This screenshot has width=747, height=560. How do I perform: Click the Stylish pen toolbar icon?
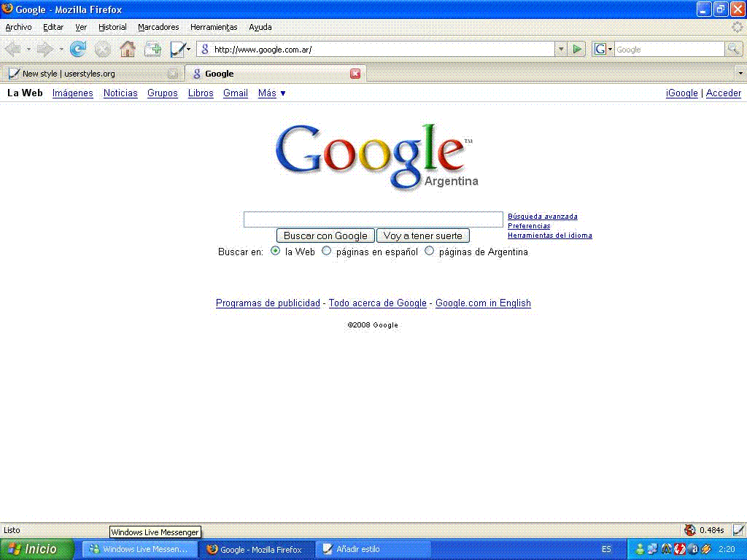click(x=177, y=49)
